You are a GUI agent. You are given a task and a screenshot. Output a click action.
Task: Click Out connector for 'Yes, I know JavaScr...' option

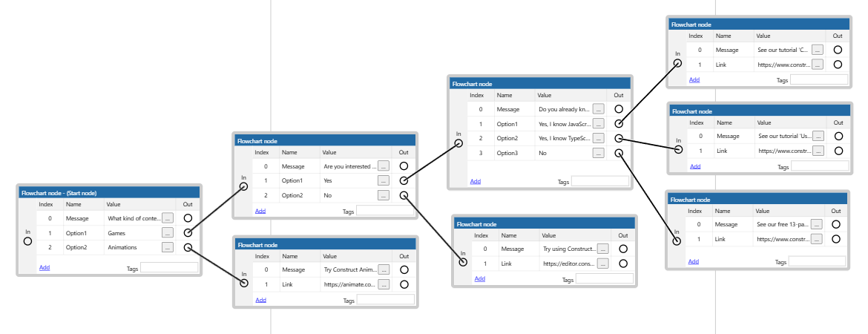click(619, 124)
